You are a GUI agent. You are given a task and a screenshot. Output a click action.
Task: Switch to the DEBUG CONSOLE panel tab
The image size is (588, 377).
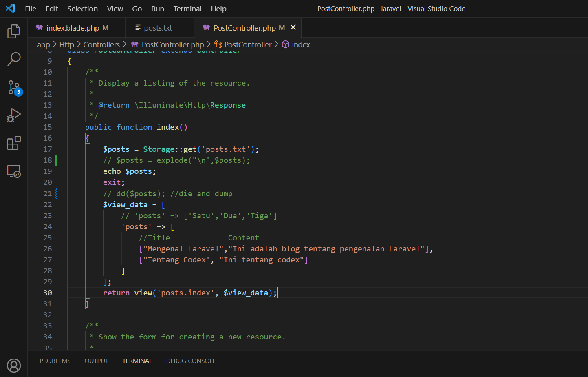point(191,361)
